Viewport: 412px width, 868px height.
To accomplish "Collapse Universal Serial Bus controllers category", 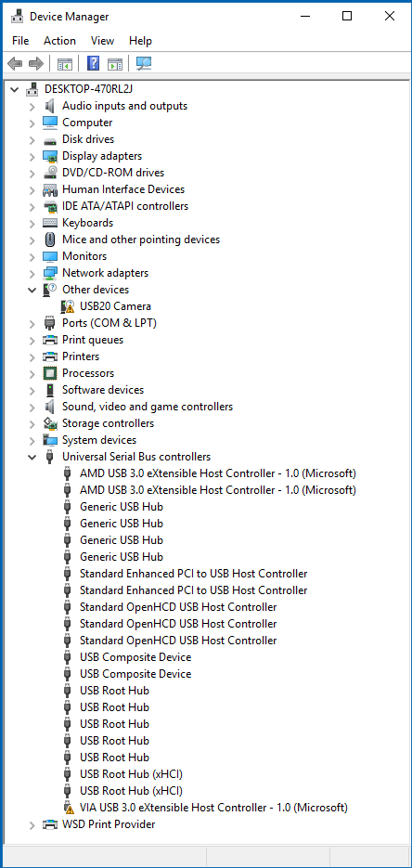I will click(x=32, y=457).
